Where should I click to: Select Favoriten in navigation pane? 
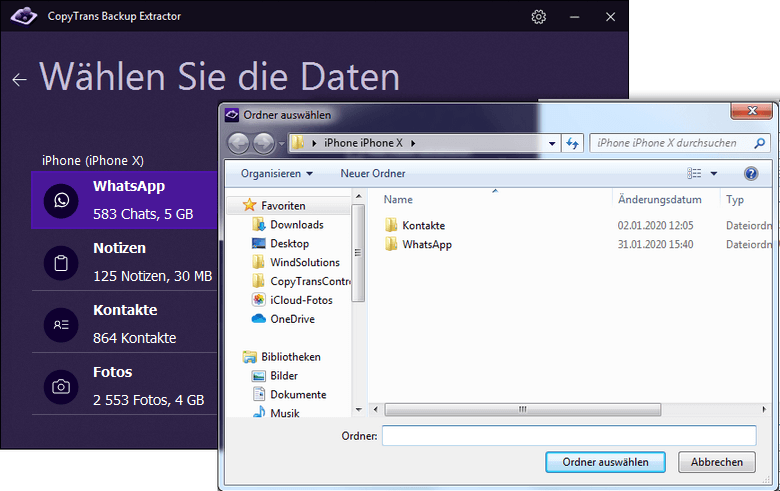(x=283, y=205)
